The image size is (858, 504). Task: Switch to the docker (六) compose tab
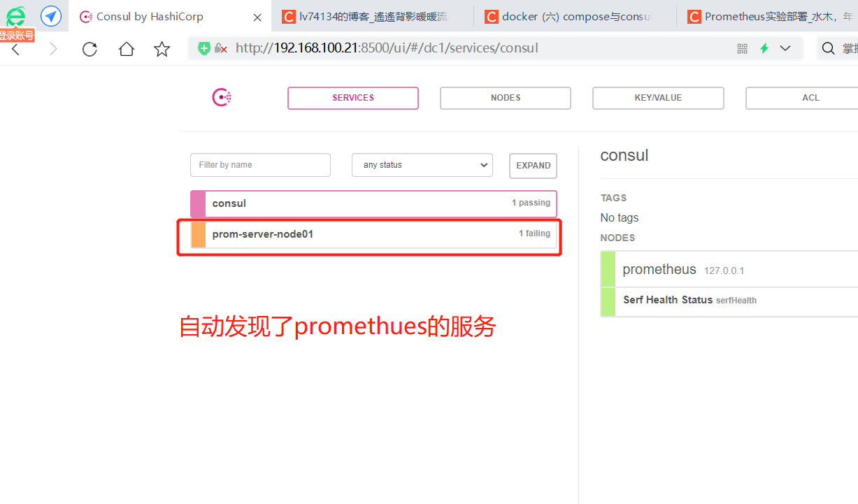point(575,17)
